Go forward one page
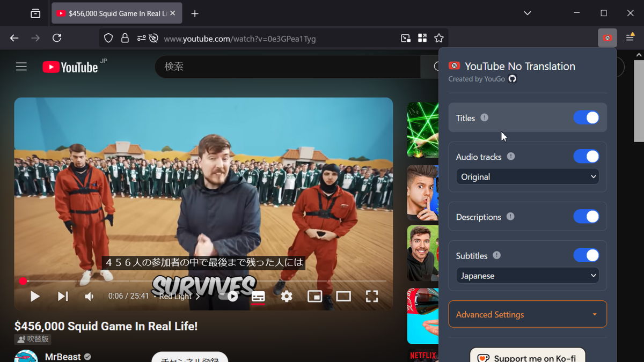This screenshot has height=362, width=644. click(35, 38)
